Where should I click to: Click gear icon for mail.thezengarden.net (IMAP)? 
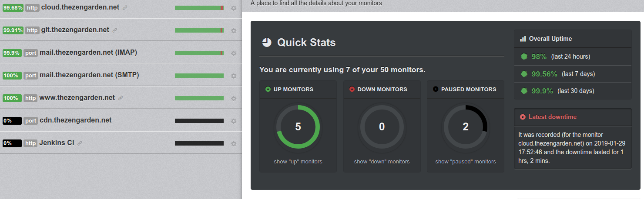(234, 53)
